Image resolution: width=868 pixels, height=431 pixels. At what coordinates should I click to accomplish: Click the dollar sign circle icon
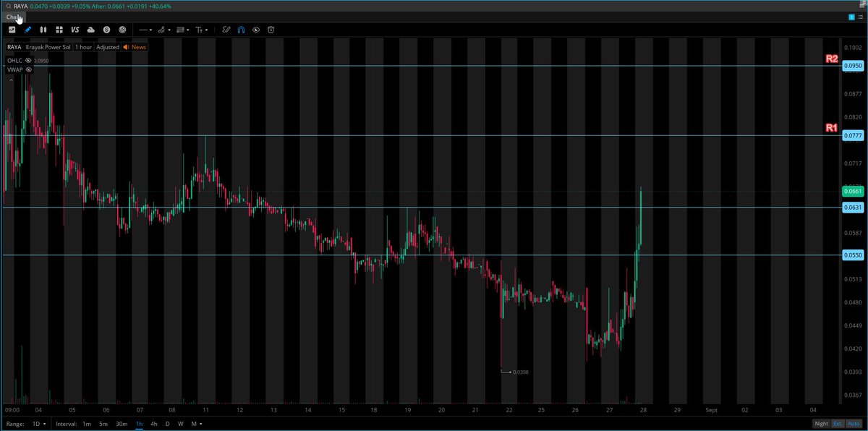coord(106,30)
